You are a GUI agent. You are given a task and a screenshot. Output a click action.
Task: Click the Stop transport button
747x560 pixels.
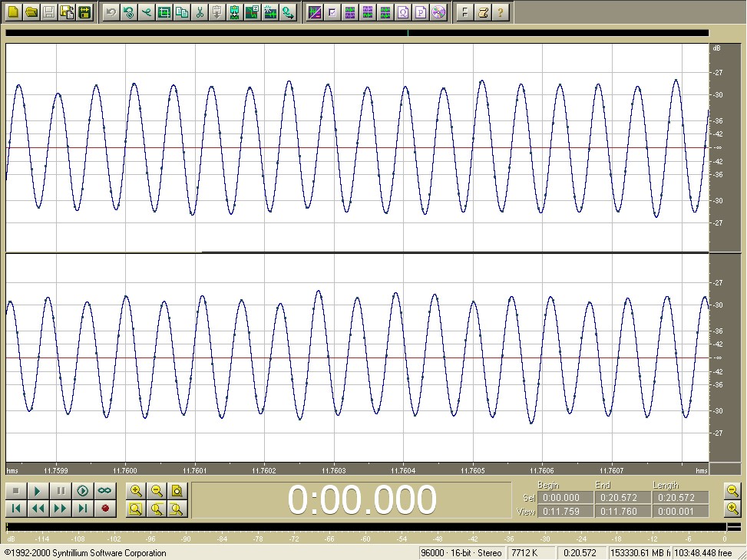15,490
